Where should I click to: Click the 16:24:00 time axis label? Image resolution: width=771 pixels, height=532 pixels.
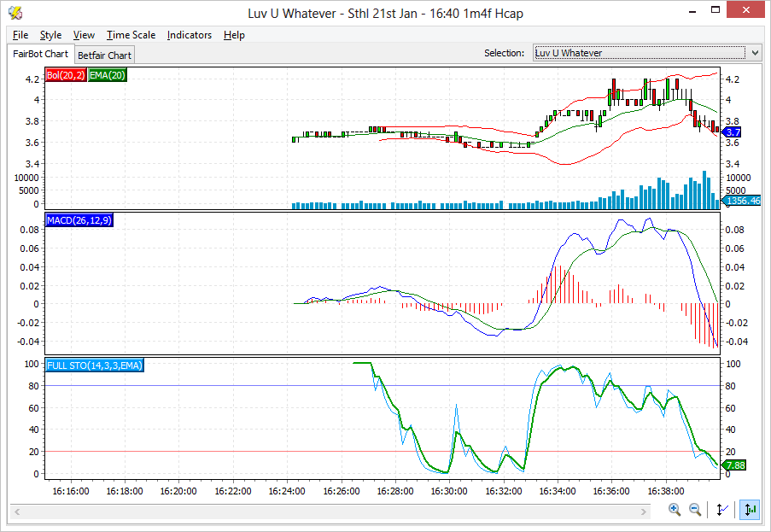point(287,491)
